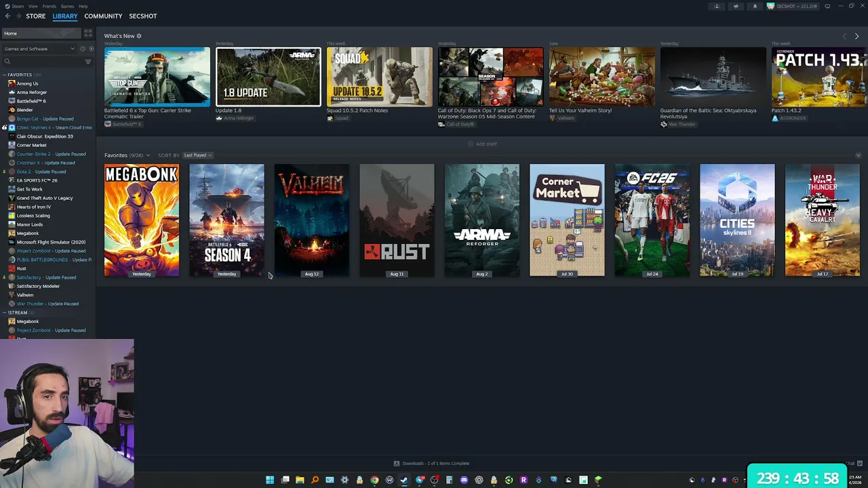The height and width of the screenshot is (488, 868).
Task: Open the friends activity icon
Action: (x=717, y=6)
